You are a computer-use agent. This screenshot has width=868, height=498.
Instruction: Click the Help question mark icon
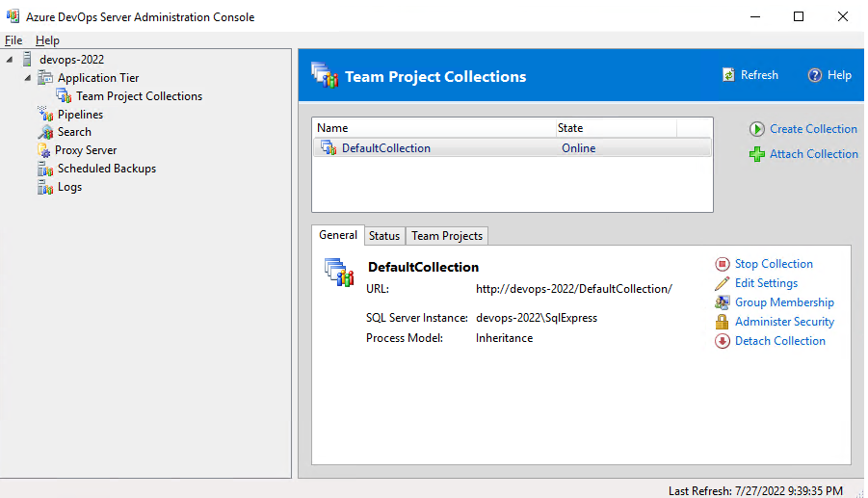click(814, 75)
